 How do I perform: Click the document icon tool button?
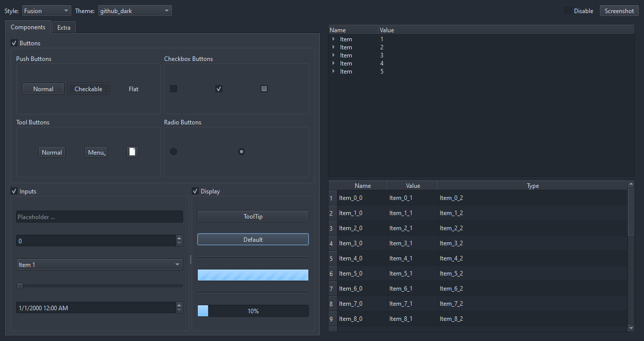(132, 152)
